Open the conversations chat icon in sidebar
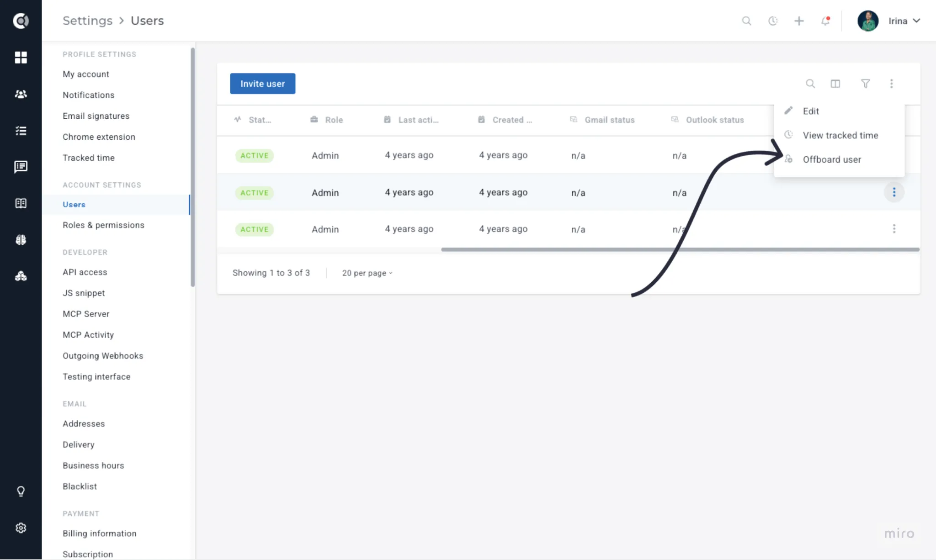 point(21,167)
